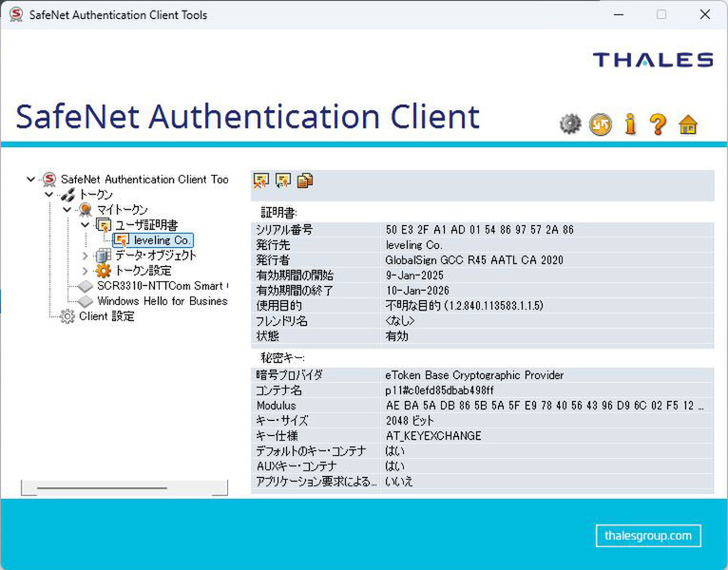
Task: Minimize the SafeNet window
Action: point(619,15)
